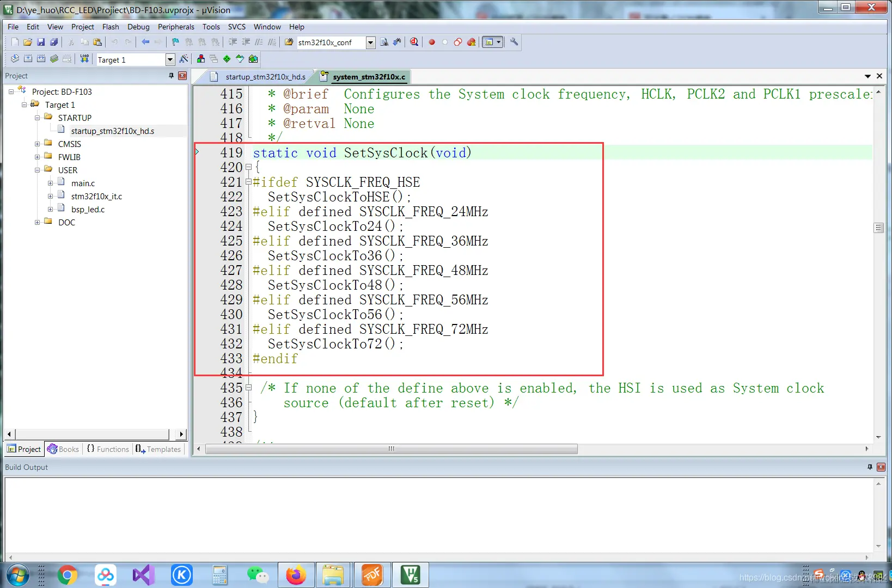Click the Open file folder icon
Image resolution: width=892 pixels, height=588 pixels.
tap(28, 42)
